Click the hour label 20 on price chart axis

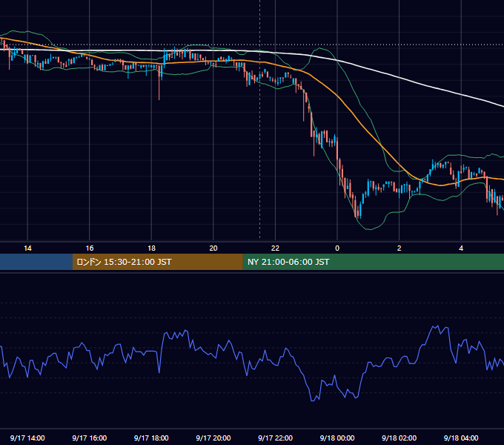coord(213,248)
